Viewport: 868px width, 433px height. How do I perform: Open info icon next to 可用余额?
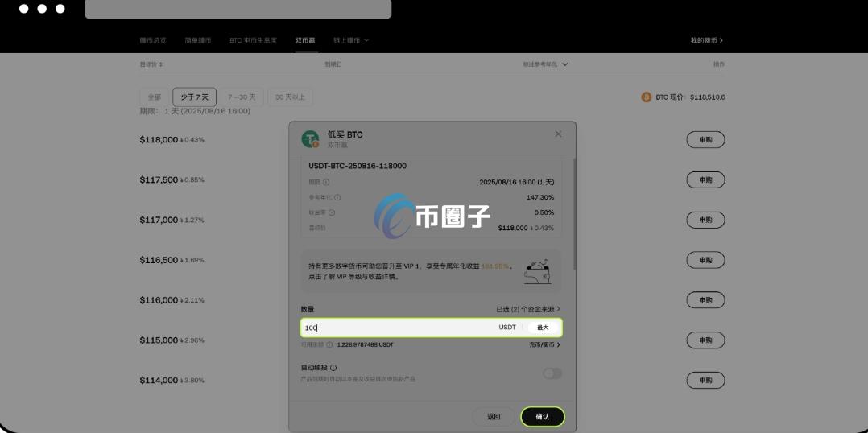point(329,344)
